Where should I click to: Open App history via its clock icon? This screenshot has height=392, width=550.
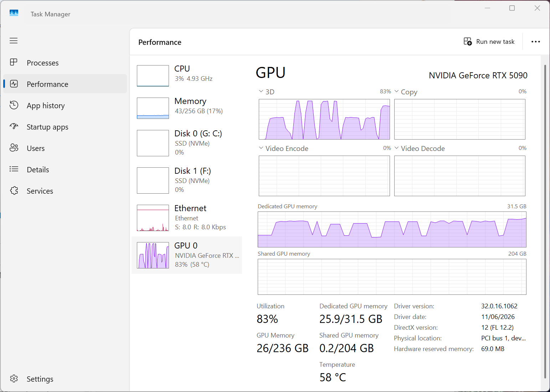(x=14, y=105)
